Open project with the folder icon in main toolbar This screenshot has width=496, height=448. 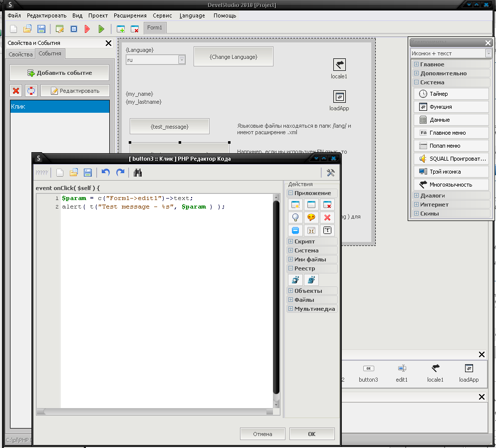click(27, 29)
